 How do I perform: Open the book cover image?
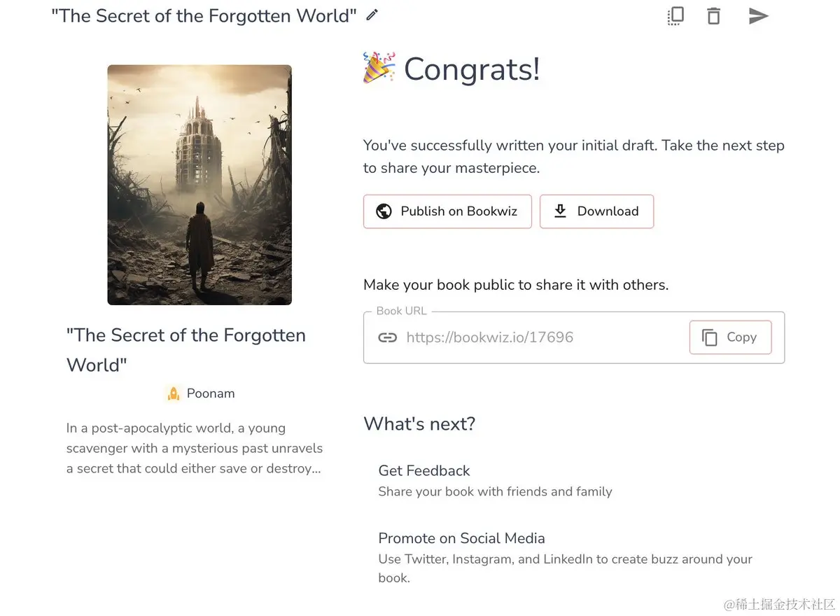199,185
